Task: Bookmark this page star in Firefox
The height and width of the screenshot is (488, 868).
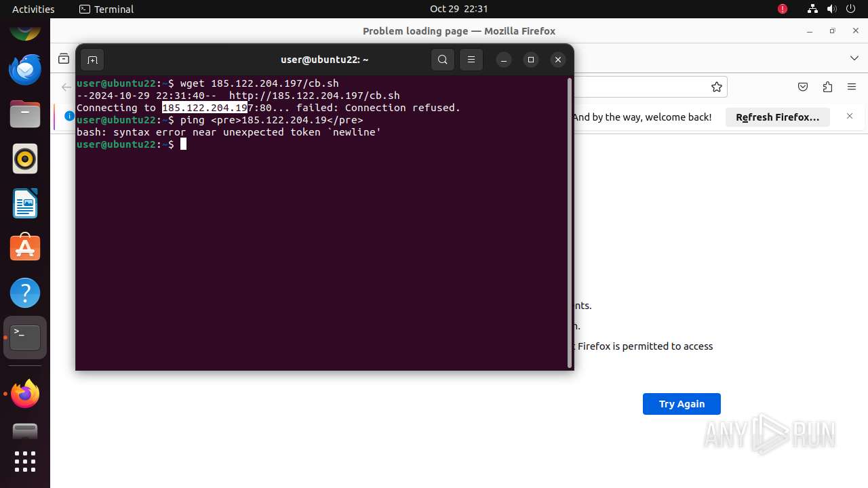Action: (716, 87)
